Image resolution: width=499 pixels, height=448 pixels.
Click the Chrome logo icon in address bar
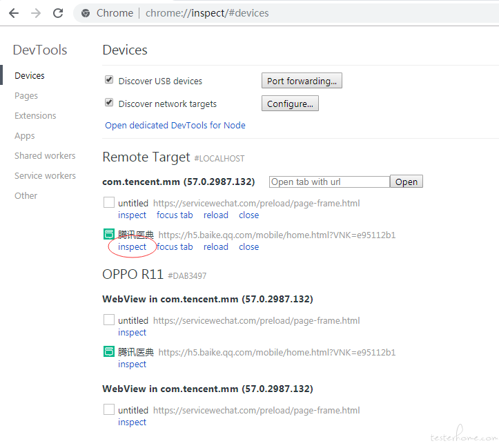[x=86, y=13]
